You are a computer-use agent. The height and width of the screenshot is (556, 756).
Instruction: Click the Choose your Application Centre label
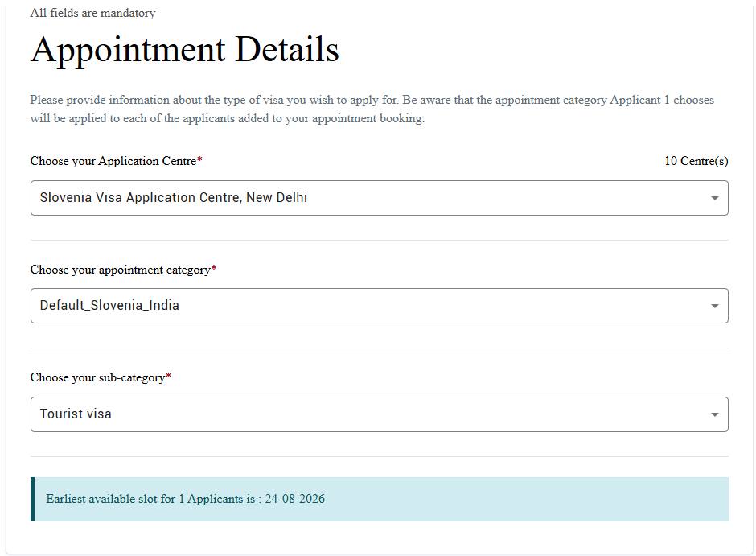click(113, 161)
